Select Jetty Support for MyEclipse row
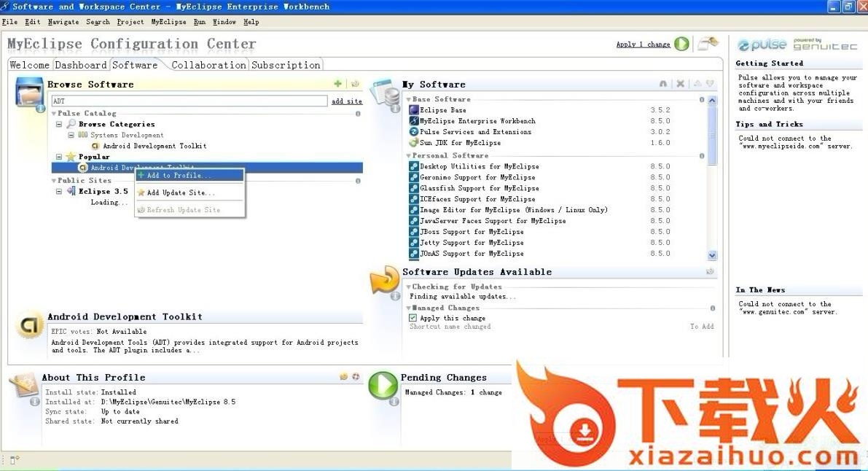This screenshot has width=868, height=471. coord(540,242)
